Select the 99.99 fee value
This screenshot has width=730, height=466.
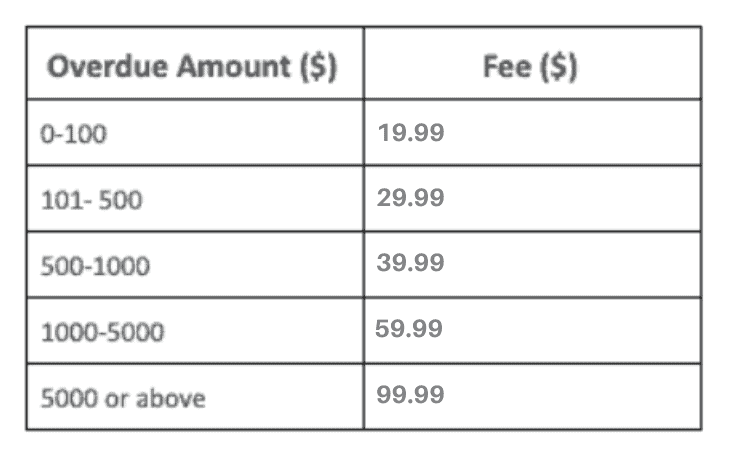coord(411,395)
